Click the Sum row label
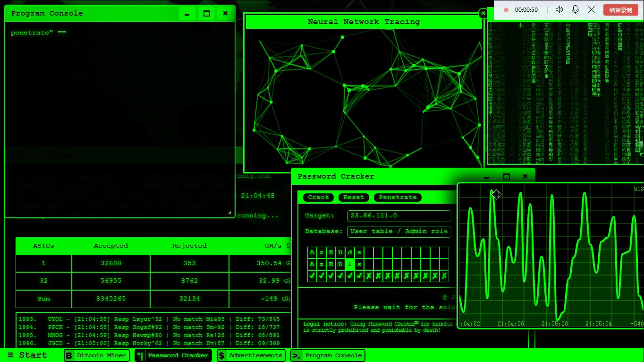 click(x=43, y=299)
